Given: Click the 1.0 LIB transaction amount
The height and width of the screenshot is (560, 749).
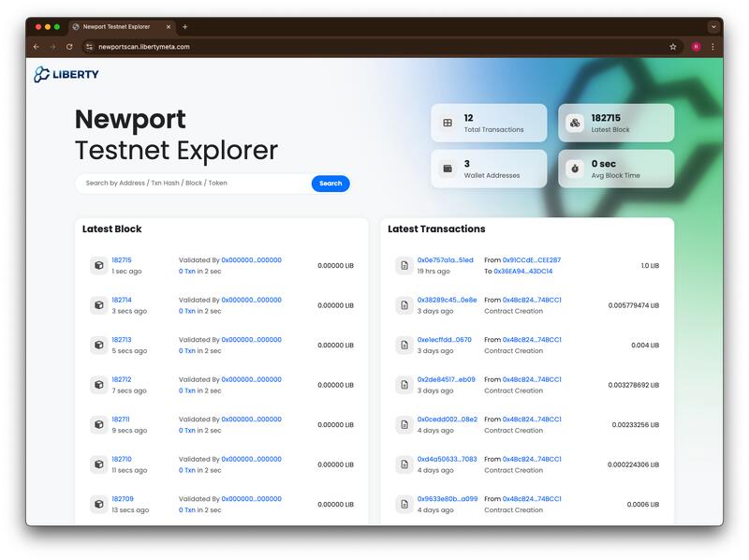Looking at the screenshot, I should pyautogui.click(x=650, y=266).
